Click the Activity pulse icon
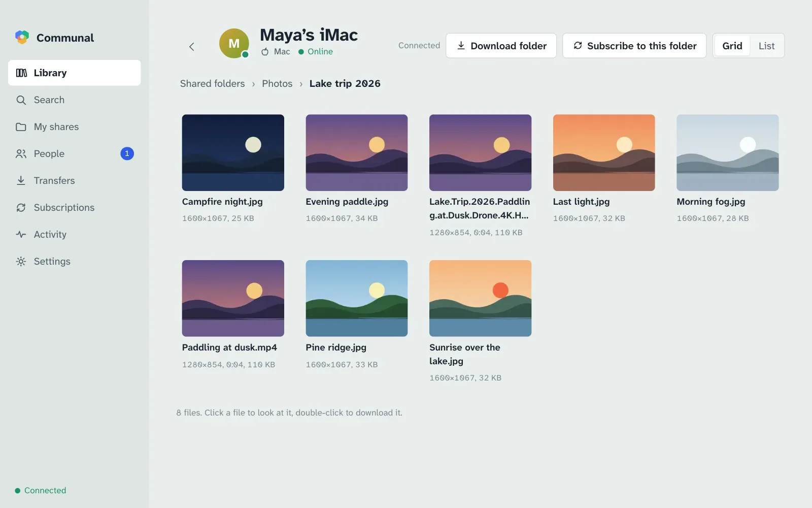Screen dimensions: 812x508 21,234
